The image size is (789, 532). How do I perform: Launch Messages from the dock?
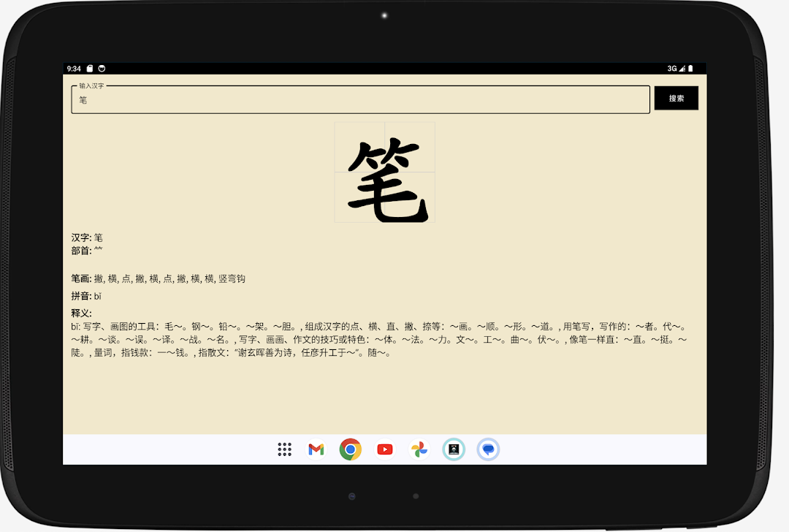(488, 449)
